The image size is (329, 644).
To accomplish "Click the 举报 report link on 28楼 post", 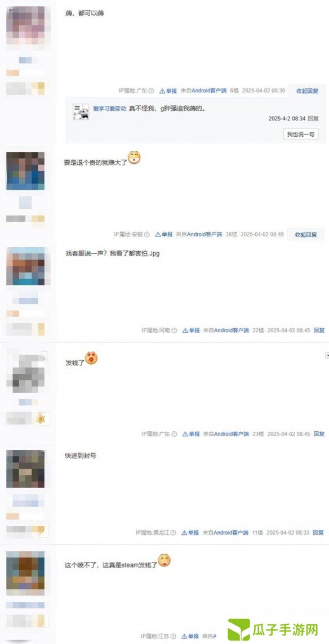I will (164, 234).
